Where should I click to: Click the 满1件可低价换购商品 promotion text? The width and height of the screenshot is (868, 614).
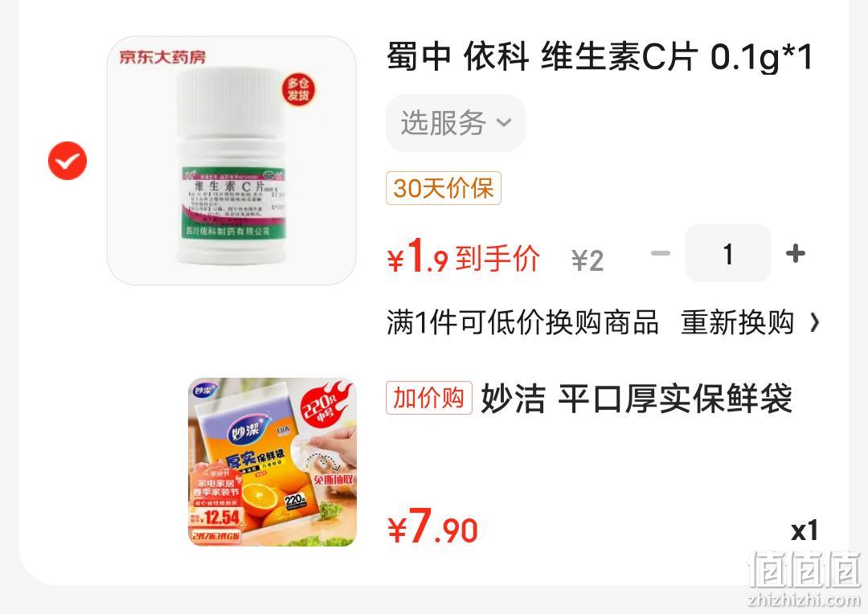click(522, 322)
